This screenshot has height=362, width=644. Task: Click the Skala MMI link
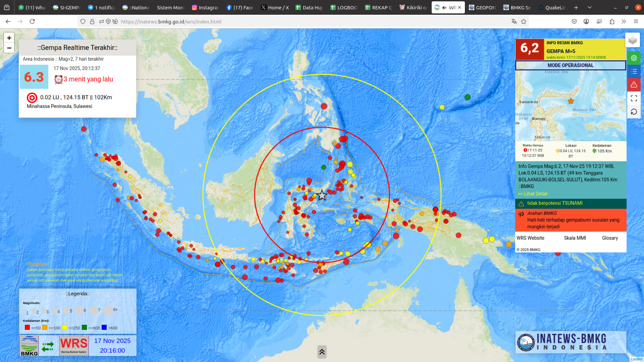[x=575, y=238]
